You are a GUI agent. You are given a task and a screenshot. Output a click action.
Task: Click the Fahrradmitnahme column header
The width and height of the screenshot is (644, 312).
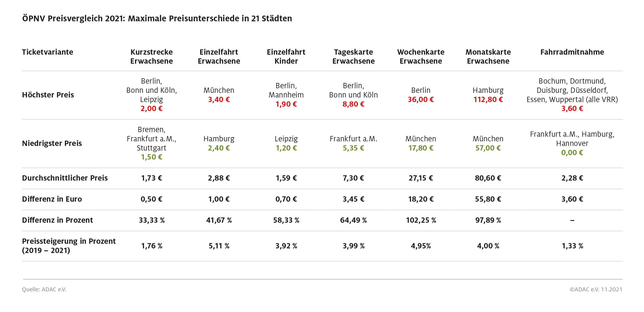tap(572, 52)
